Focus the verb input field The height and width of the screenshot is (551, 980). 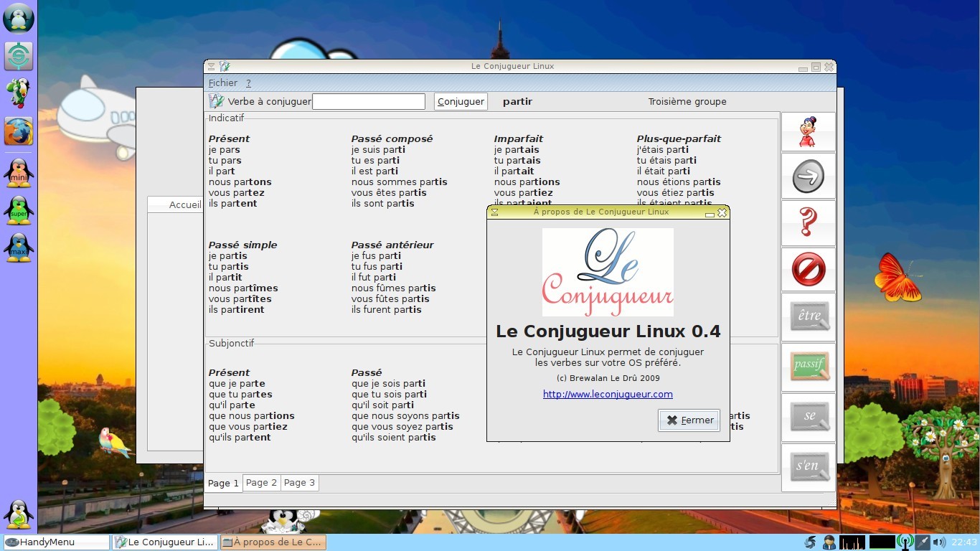369,101
